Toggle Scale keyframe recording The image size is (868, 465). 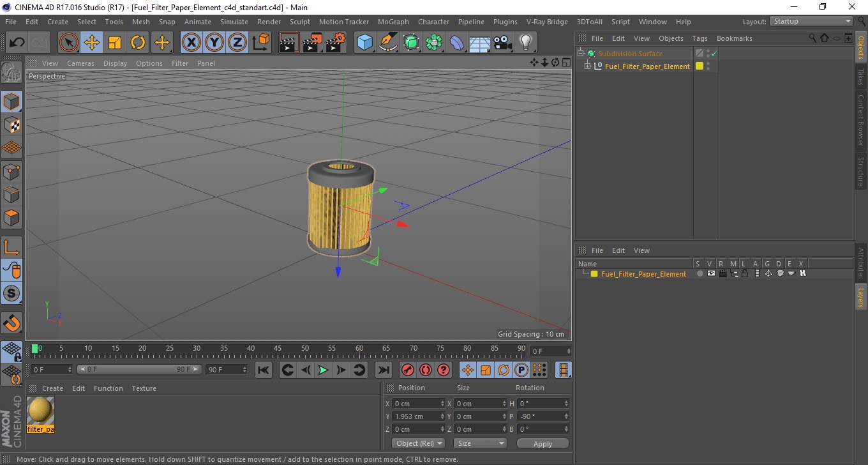pyautogui.click(x=486, y=370)
